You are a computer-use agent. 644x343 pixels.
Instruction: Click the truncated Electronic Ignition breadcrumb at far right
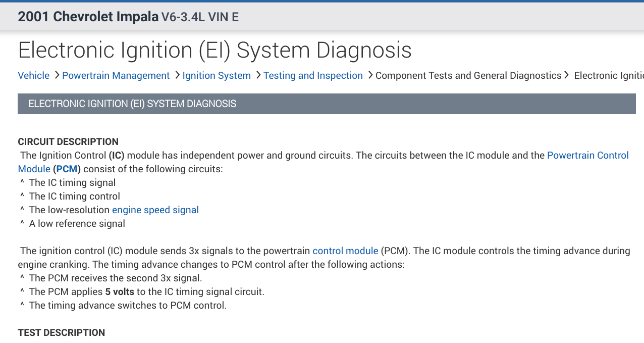click(609, 75)
